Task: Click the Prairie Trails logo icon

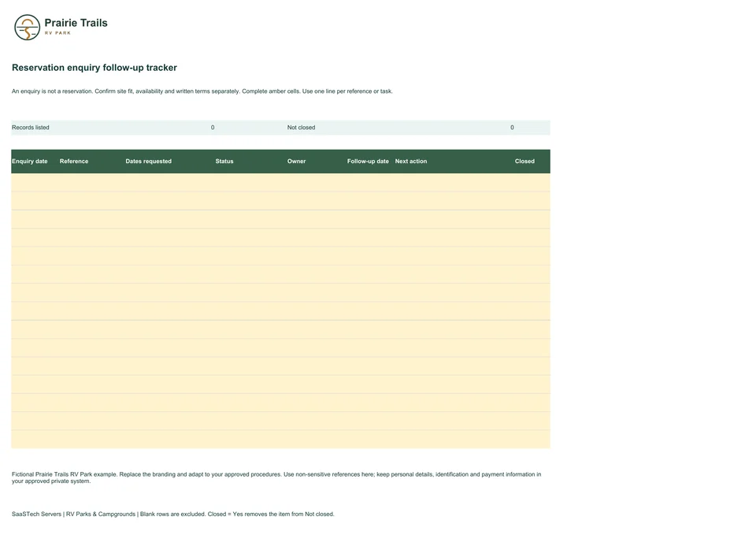Action: tap(27, 27)
